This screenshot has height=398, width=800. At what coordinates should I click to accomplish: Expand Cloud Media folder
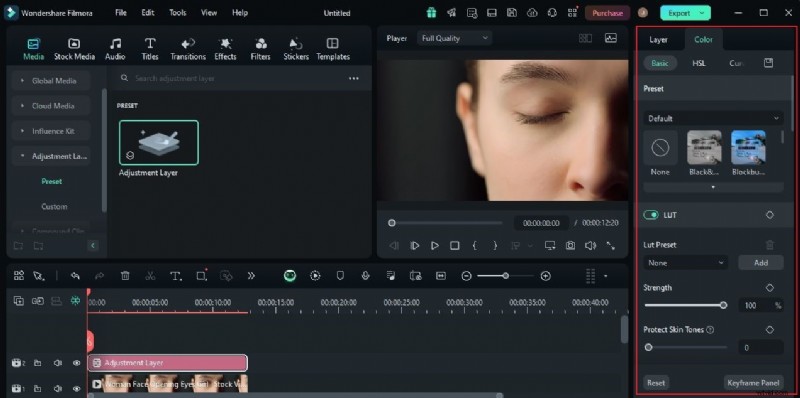click(51, 106)
